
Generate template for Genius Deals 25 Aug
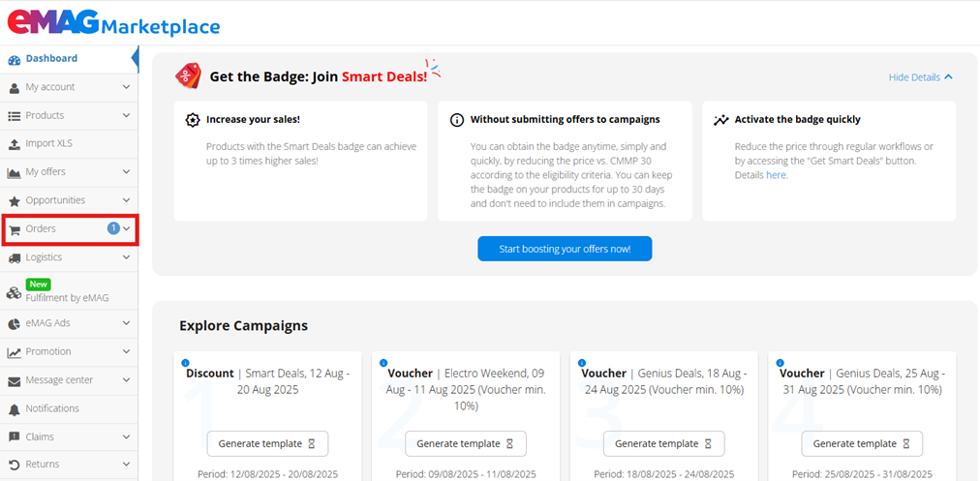coord(862,443)
